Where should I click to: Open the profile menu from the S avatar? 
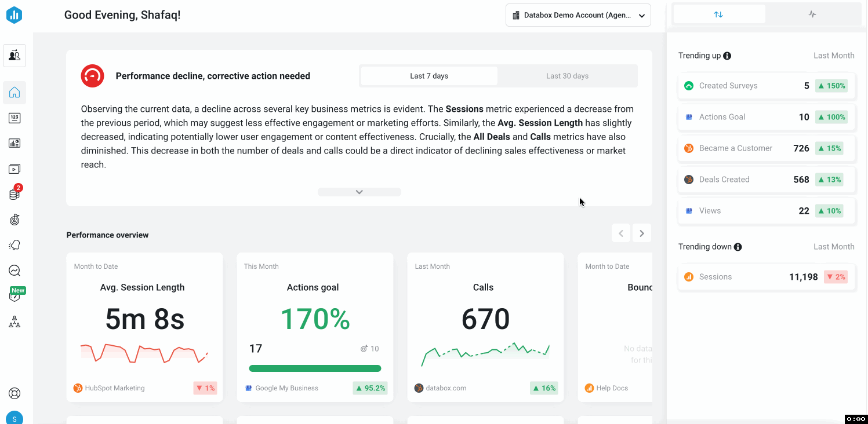pyautogui.click(x=14, y=417)
